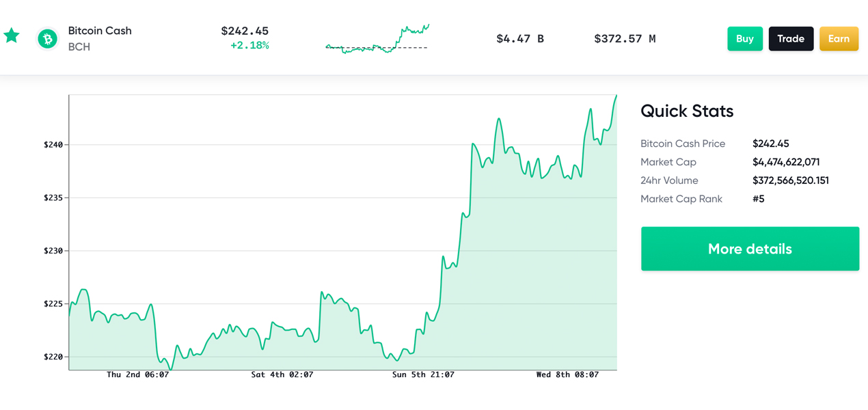The image size is (868, 410).
Task: Click the $220 y-axis label
Action: coord(53,357)
